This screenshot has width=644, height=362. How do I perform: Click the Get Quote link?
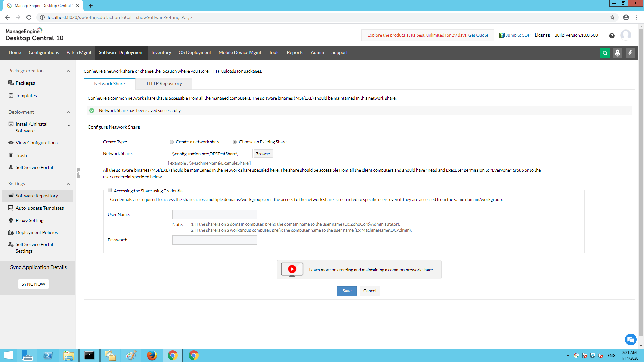coord(478,35)
